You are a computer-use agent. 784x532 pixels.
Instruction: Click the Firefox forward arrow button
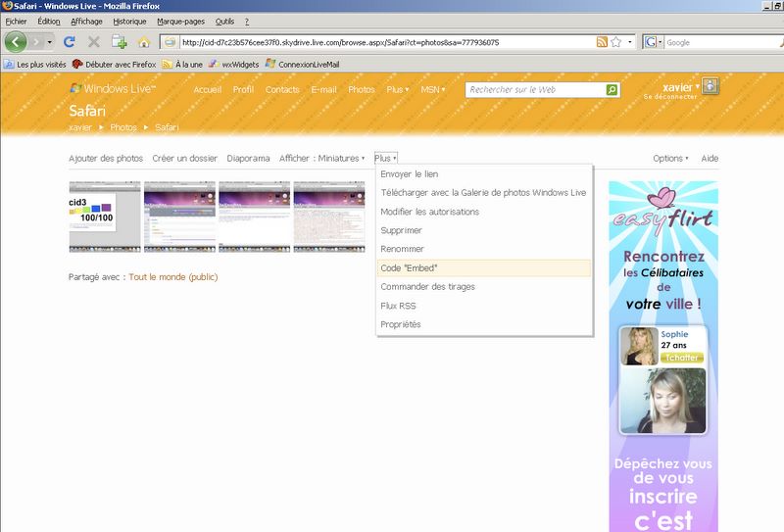point(35,42)
